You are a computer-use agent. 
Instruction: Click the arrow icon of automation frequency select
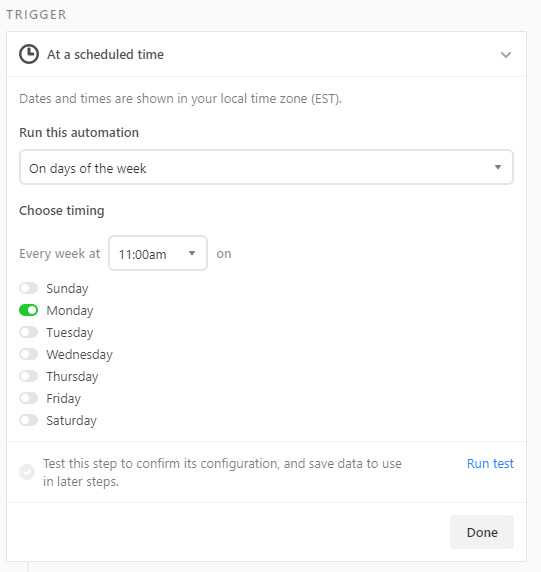coord(498,167)
